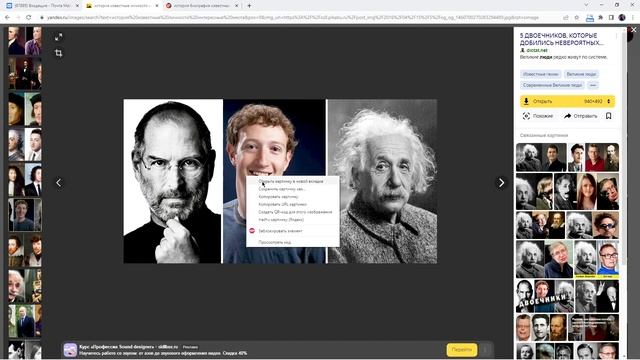Click the tab search chevron in title bar
Screen dimensions: 640x360
587,5
